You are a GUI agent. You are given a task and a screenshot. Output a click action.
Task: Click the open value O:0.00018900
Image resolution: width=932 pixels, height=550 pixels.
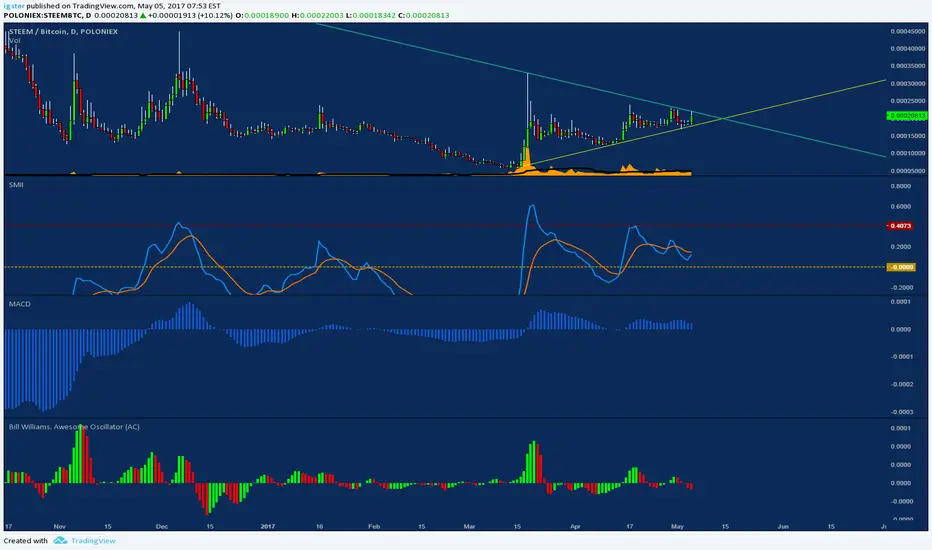pyautogui.click(x=263, y=15)
